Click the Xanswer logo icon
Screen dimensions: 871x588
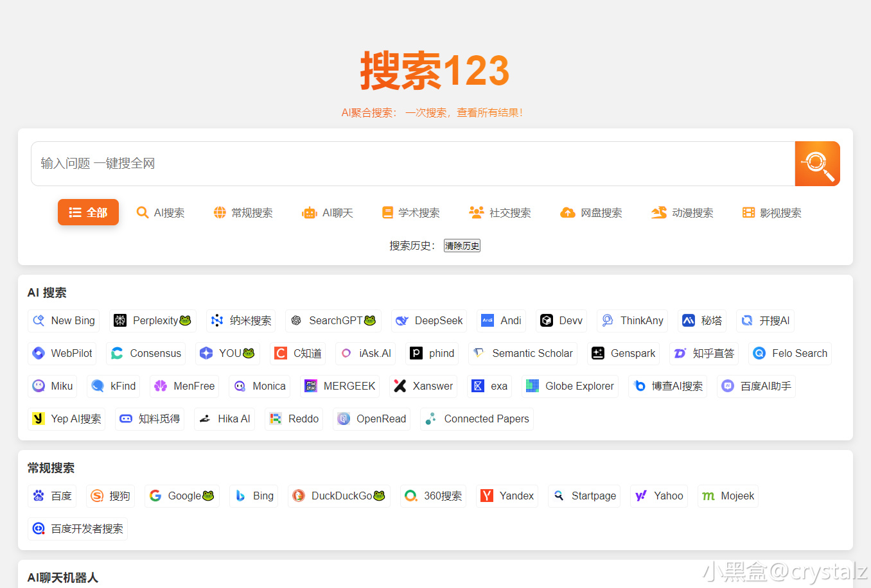pos(400,386)
